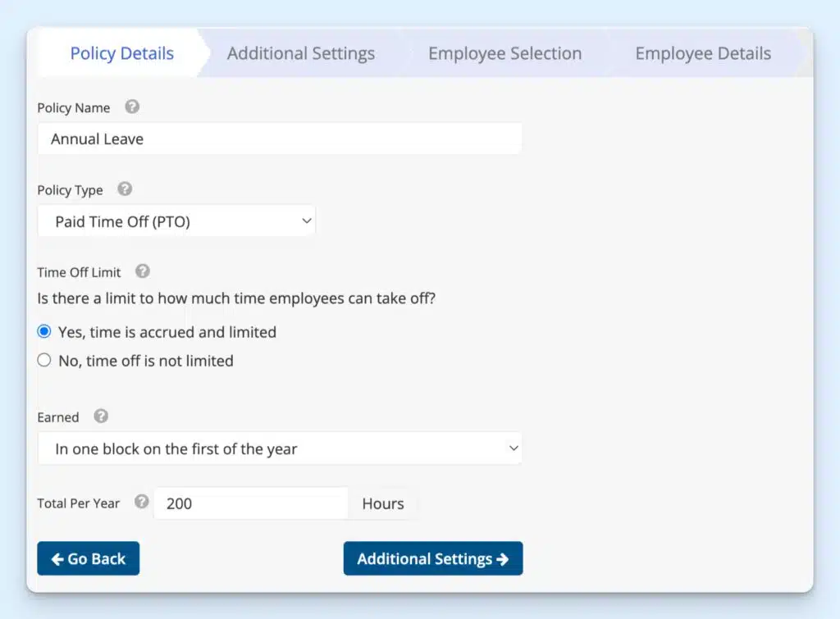Click the Policy Name help icon
The image size is (840, 619).
pos(132,107)
